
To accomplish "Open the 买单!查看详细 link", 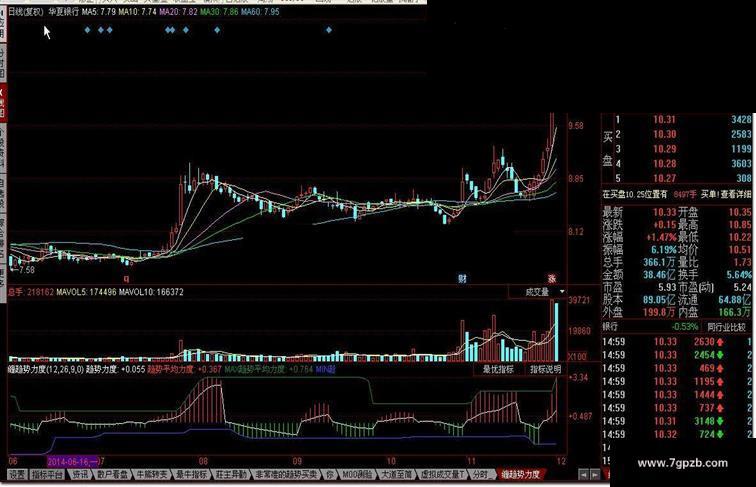I will pyautogui.click(x=726, y=194).
